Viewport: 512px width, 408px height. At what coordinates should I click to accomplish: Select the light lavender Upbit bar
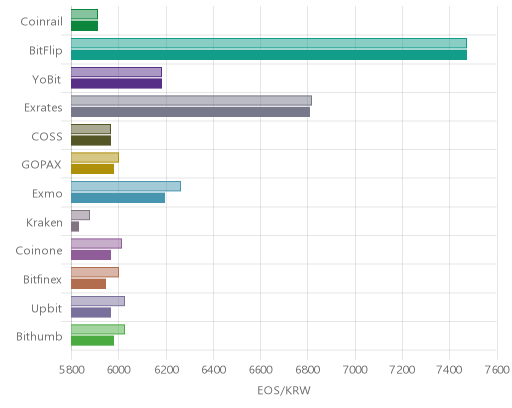pyautogui.click(x=98, y=301)
